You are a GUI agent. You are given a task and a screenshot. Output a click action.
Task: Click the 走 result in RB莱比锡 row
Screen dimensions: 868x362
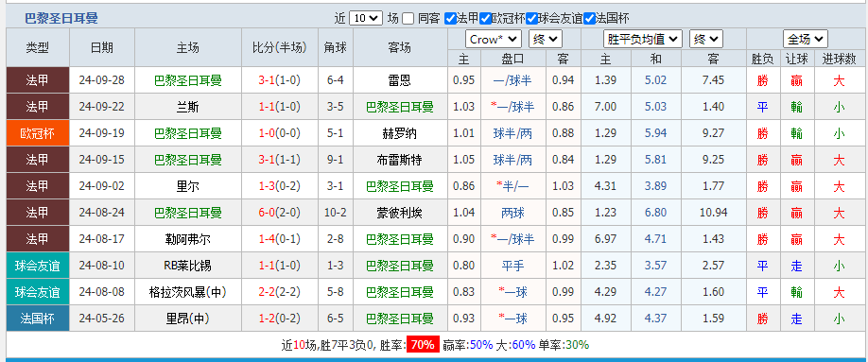coord(796,266)
